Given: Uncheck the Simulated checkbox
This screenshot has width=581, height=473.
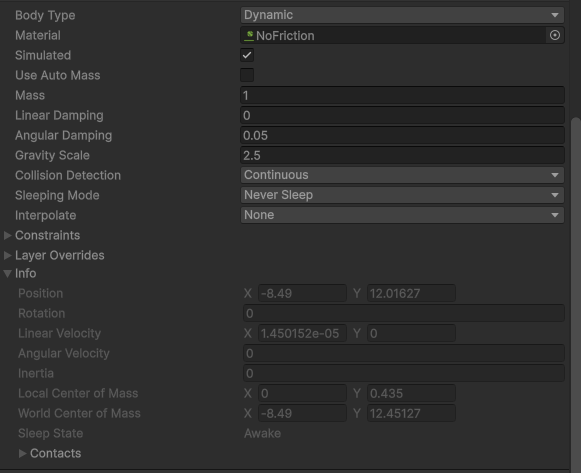Looking at the screenshot, I should click(x=247, y=55).
